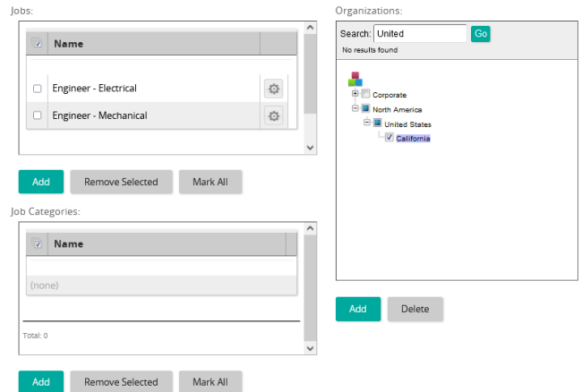Click the Jobs list scrollbar thumb
The width and height of the screenshot is (582, 392).
(x=311, y=74)
